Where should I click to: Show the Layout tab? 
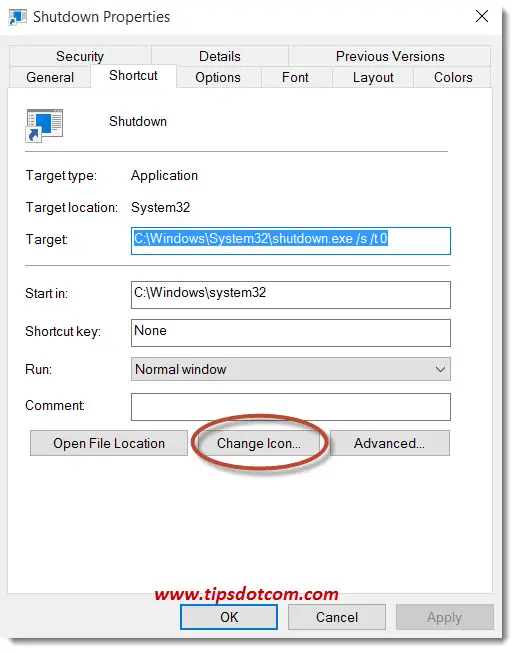click(373, 77)
